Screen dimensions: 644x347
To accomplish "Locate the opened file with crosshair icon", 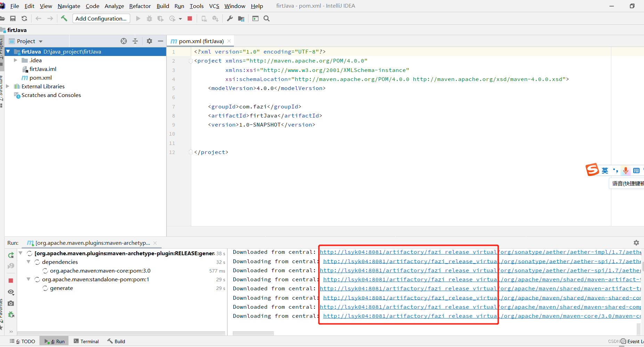I will click(124, 41).
